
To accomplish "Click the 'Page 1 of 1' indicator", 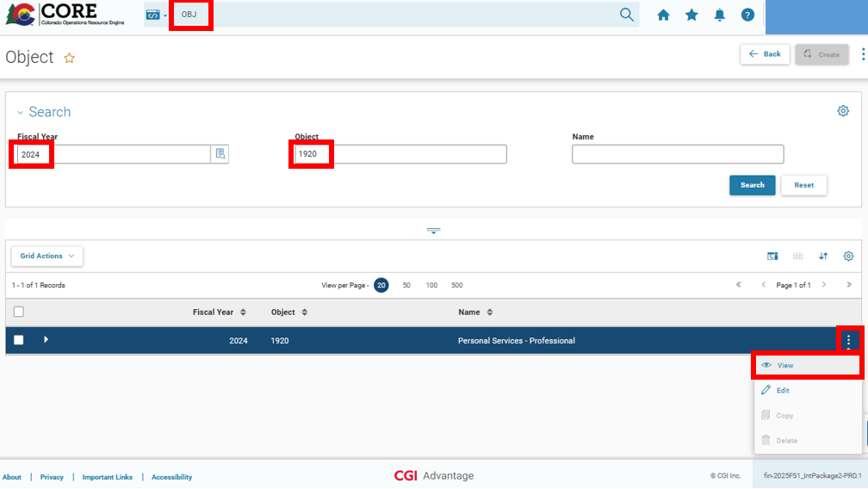I will [793, 286].
